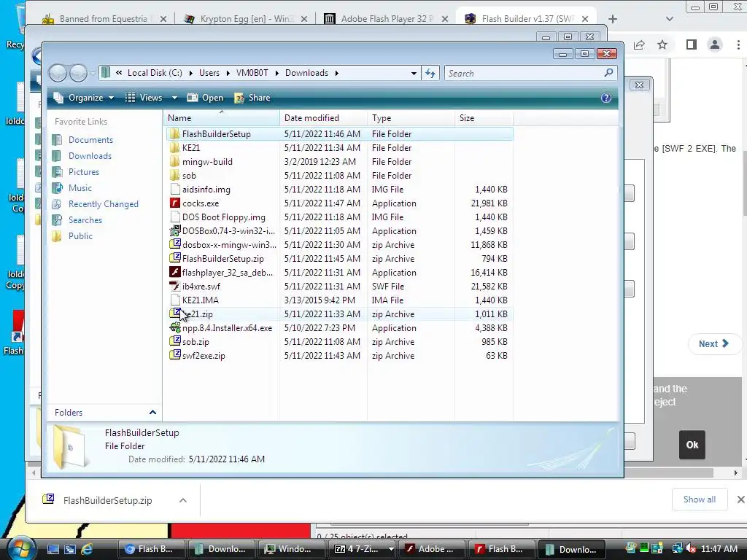Image resolution: width=747 pixels, height=560 pixels.
Task: Click the Next button on webpage
Action: click(x=713, y=344)
